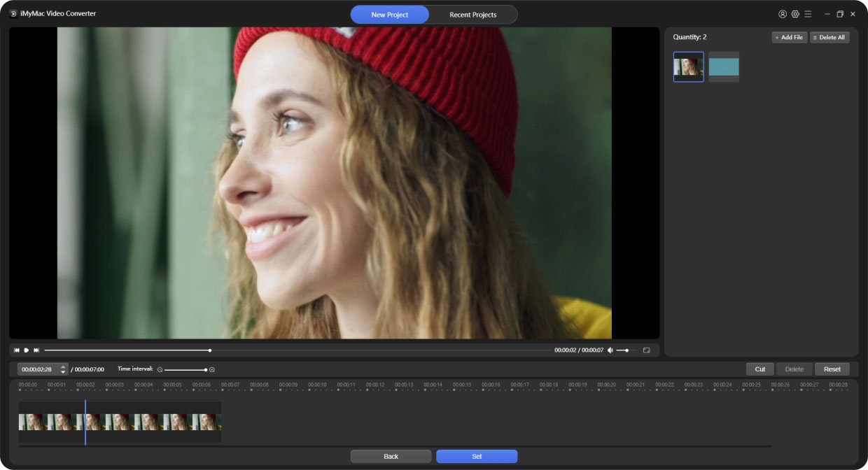Click the video preview area
The width and height of the screenshot is (868, 470).
334,183
